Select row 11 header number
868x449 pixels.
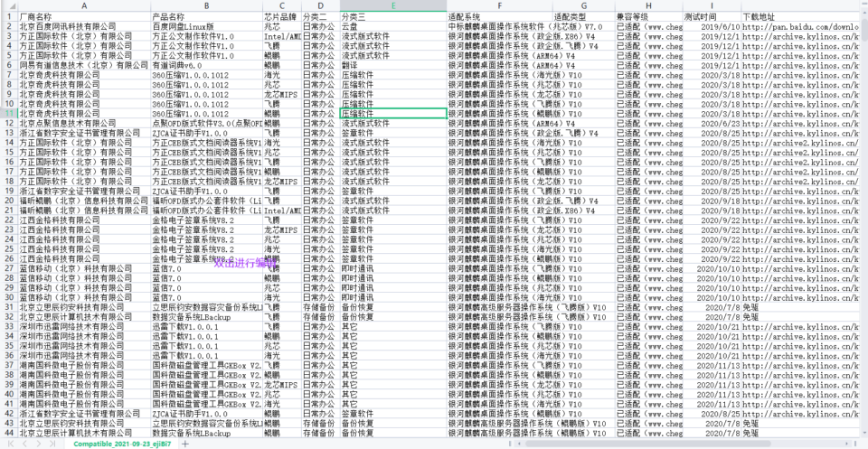coord(9,113)
